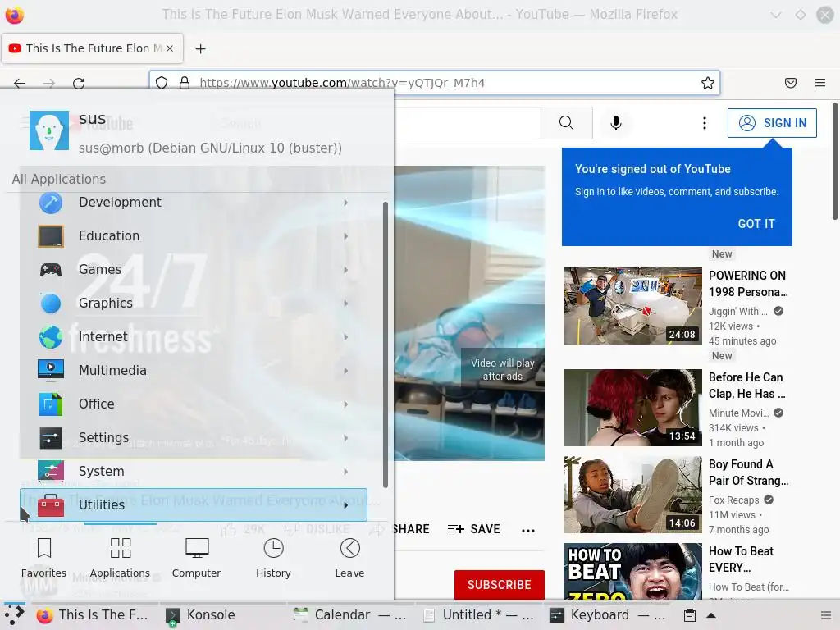The height and width of the screenshot is (630, 840).
Task: Dismiss the popup with GOT IT
Action: point(756,224)
